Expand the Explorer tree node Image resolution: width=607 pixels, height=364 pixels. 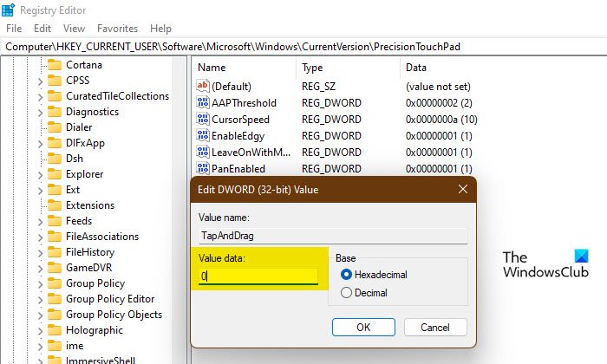click(x=40, y=174)
